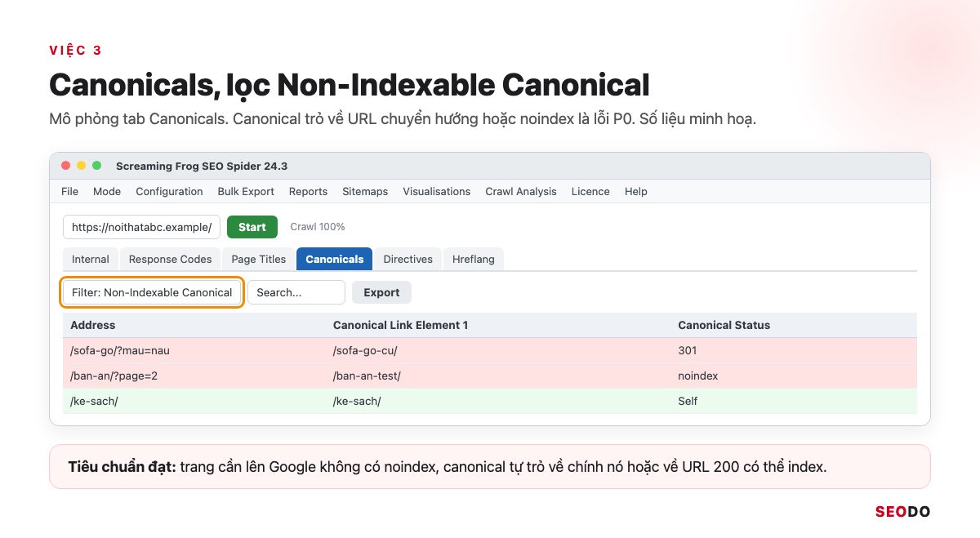980x538 pixels.
Task: Open the Bulk Export menu
Action: 246,191
